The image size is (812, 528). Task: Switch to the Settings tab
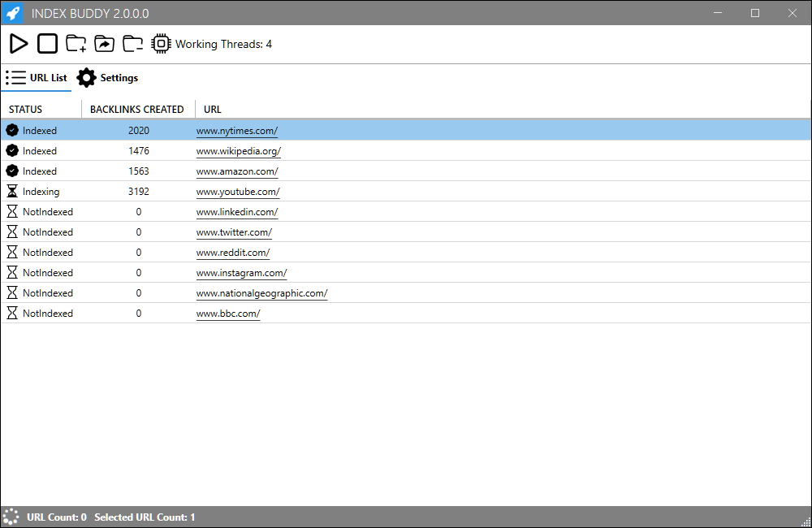tap(119, 77)
